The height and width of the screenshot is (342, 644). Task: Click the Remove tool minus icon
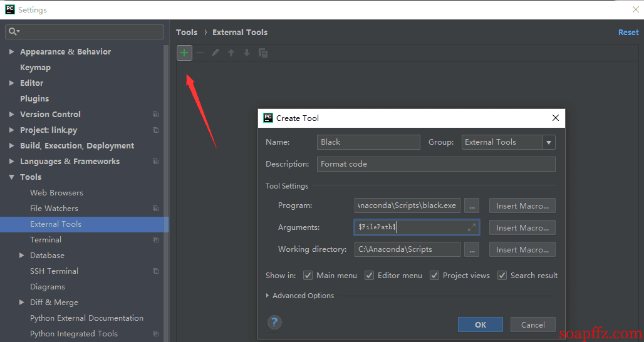(200, 53)
